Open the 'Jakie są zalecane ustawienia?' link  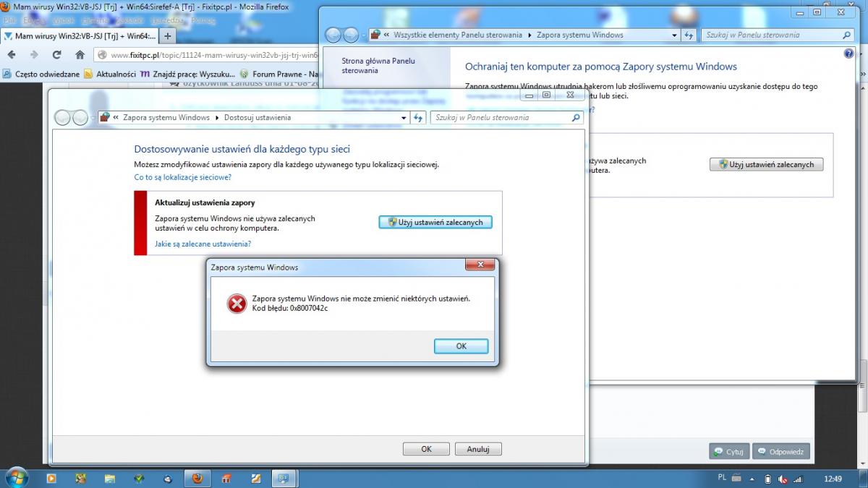pyautogui.click(x=203, y=244)
